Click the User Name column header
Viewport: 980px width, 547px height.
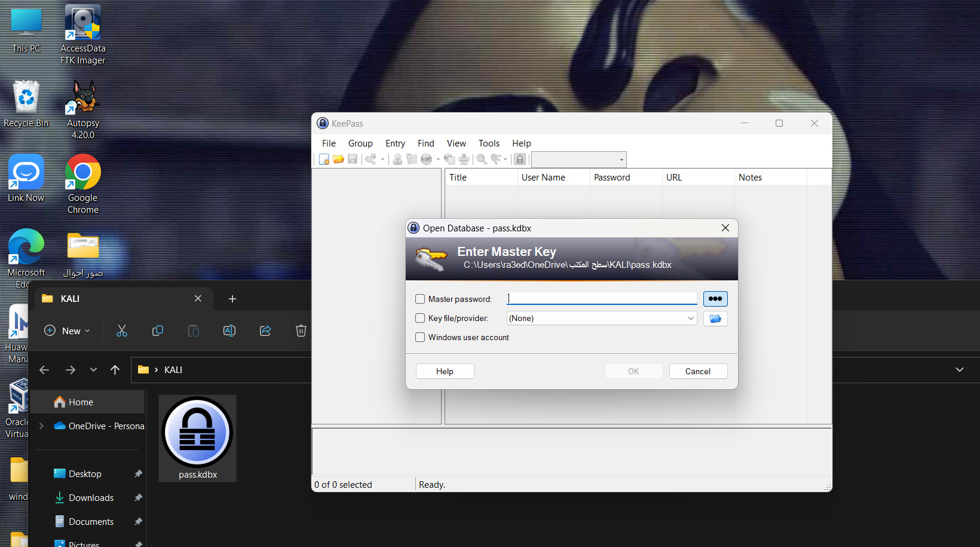coord(553,178)
